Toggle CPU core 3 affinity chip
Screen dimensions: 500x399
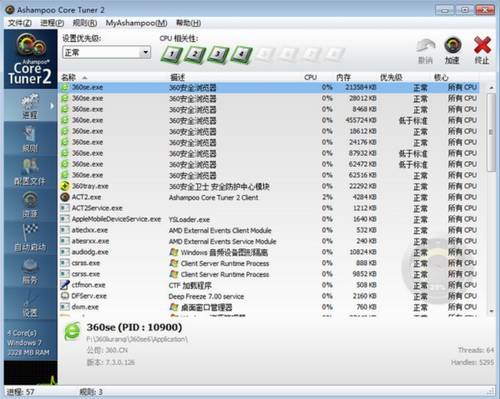pos(218,54)
